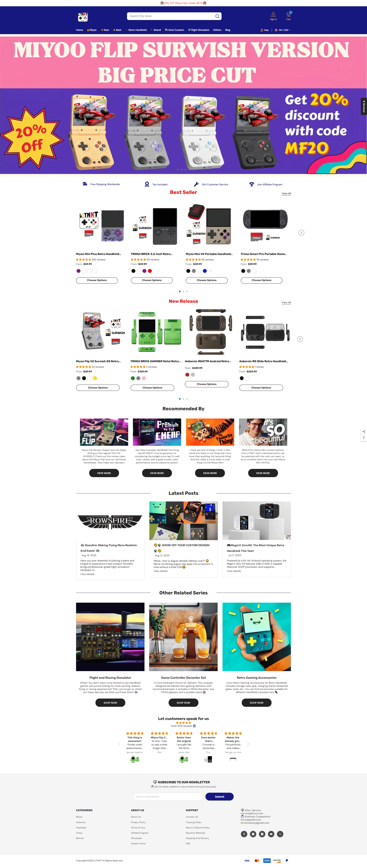
Task: Open the Retro Handheld menu item
Action: [x=136, y=30]
